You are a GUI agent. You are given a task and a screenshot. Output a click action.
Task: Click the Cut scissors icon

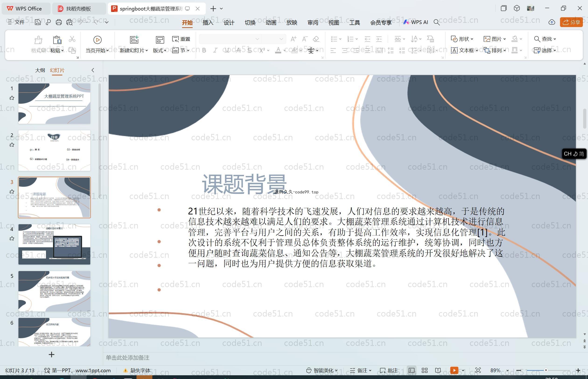[x=72, y=39]
